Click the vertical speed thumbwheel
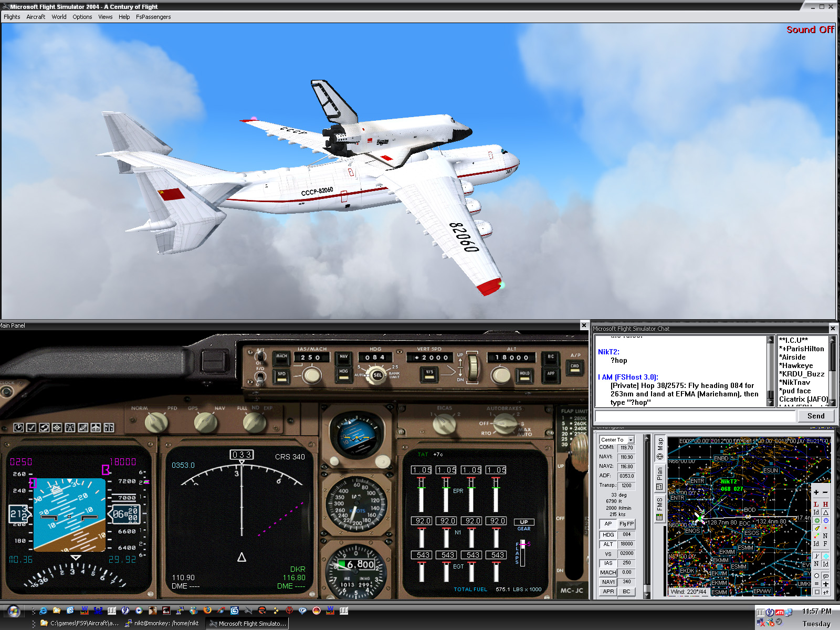This screenshot has height=630, width=840. pos(473,366)
